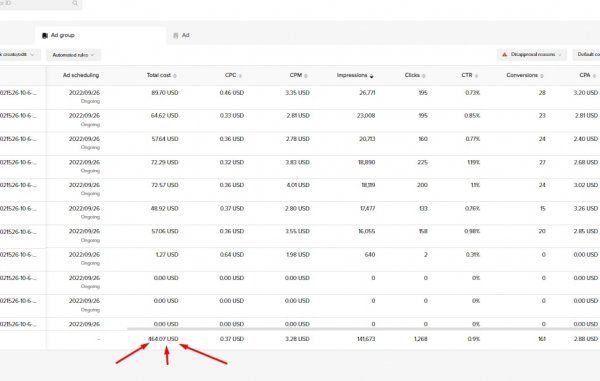Select the 0.64 USD CPC cell
The width and height of the screenshot is (600, 381).
pos(232,255)
